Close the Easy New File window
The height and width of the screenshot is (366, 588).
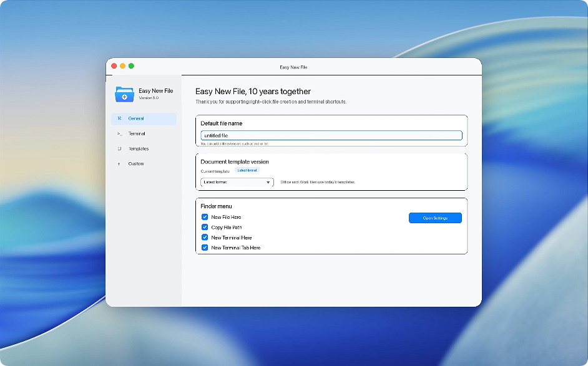[x=114, y=66]
